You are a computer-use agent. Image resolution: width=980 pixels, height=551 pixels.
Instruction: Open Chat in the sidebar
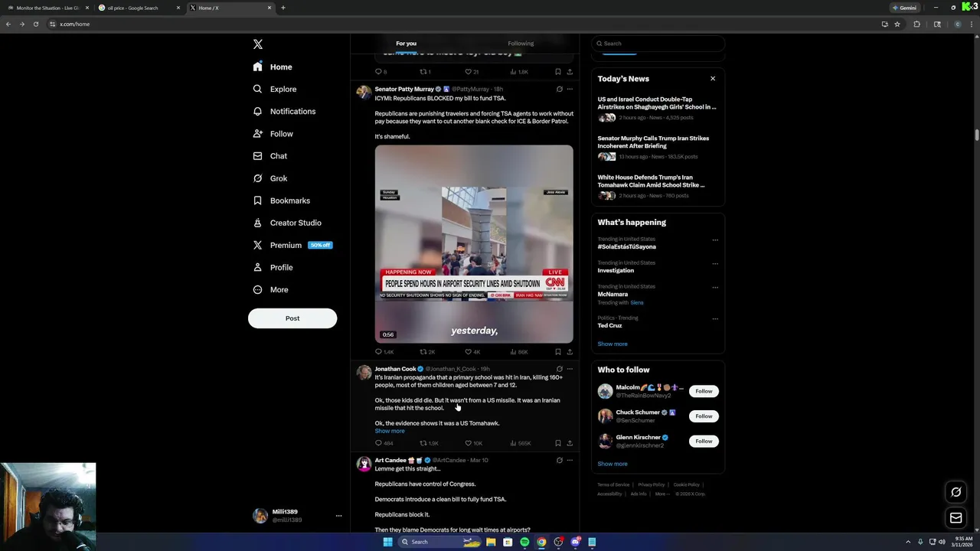[269, 156]
